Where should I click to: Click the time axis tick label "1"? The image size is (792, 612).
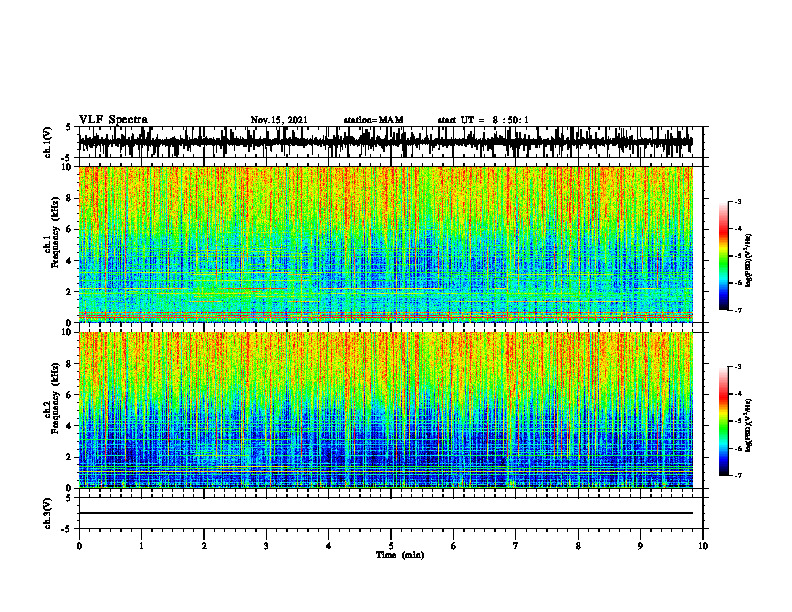[x=141, y=546]
